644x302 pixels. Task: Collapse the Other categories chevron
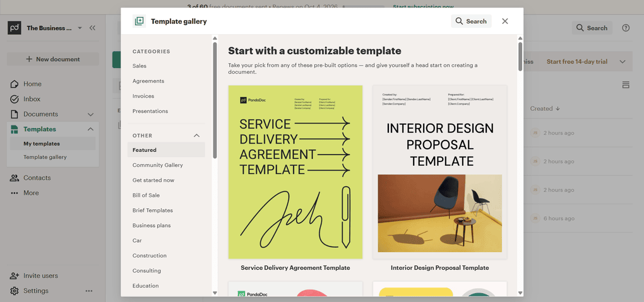[197, 136]
